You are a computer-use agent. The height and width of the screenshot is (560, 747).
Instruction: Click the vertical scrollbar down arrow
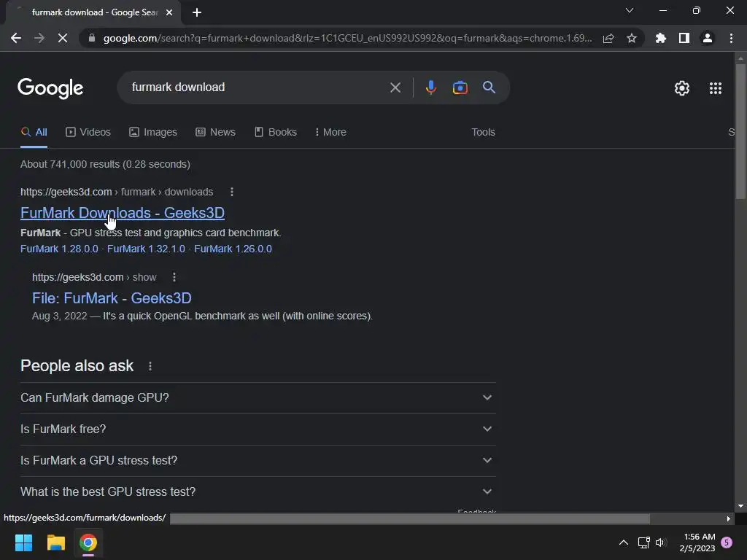tap(740, 506)
